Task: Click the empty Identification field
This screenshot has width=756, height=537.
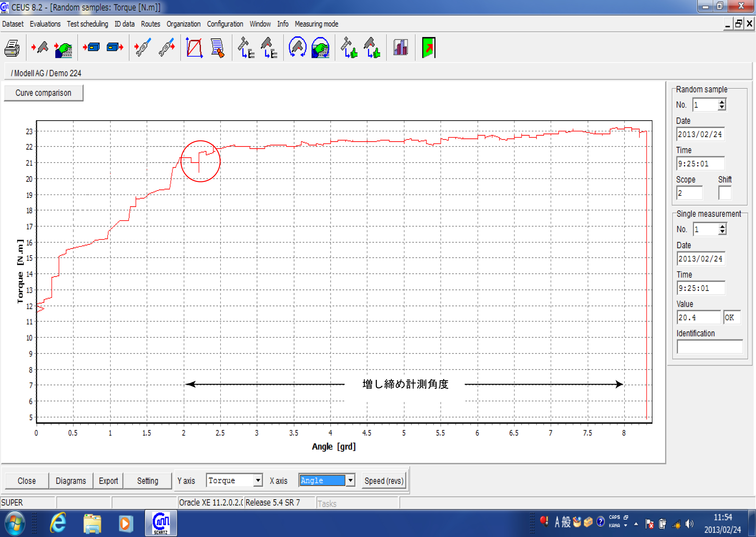Action: (x=710, y=347)
